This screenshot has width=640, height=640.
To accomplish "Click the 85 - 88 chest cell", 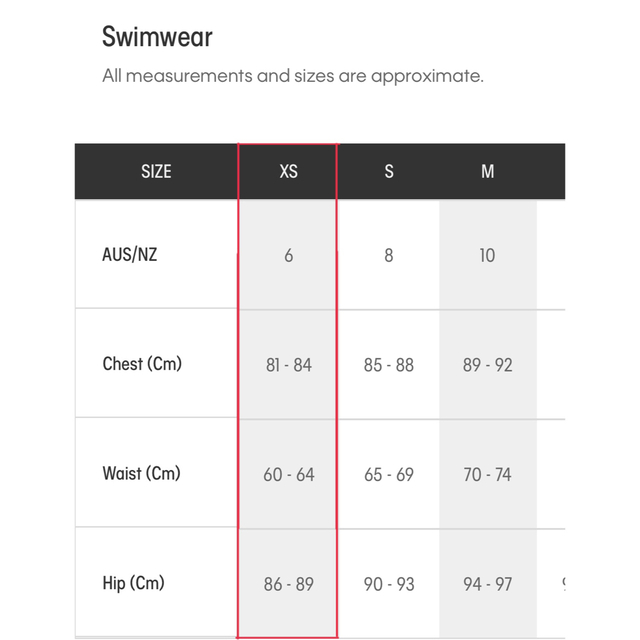I will (388, 365).
